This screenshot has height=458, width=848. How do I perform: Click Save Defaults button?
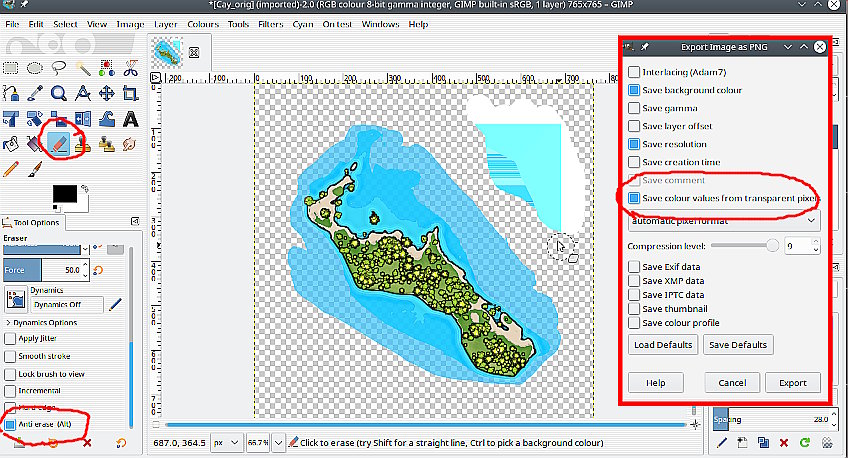(x=738, y=344)
